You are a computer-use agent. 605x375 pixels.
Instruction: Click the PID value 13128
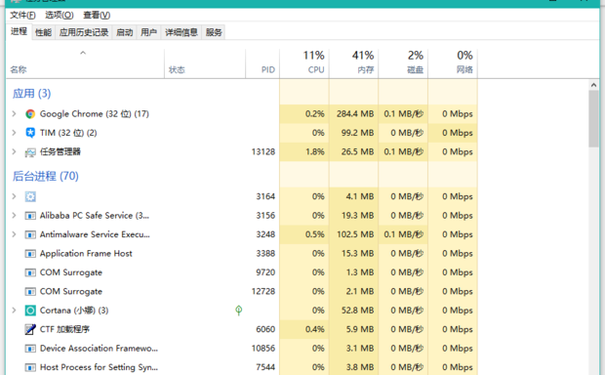263,152
